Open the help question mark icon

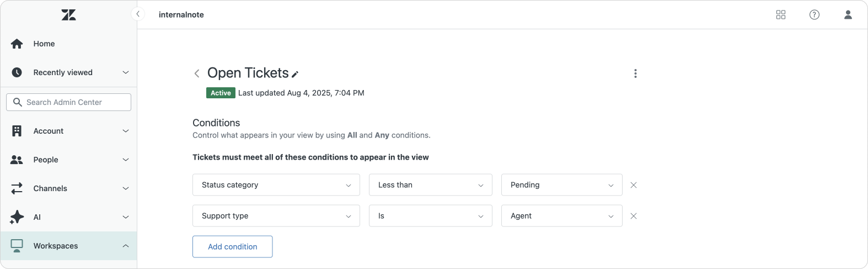point(814,15)
